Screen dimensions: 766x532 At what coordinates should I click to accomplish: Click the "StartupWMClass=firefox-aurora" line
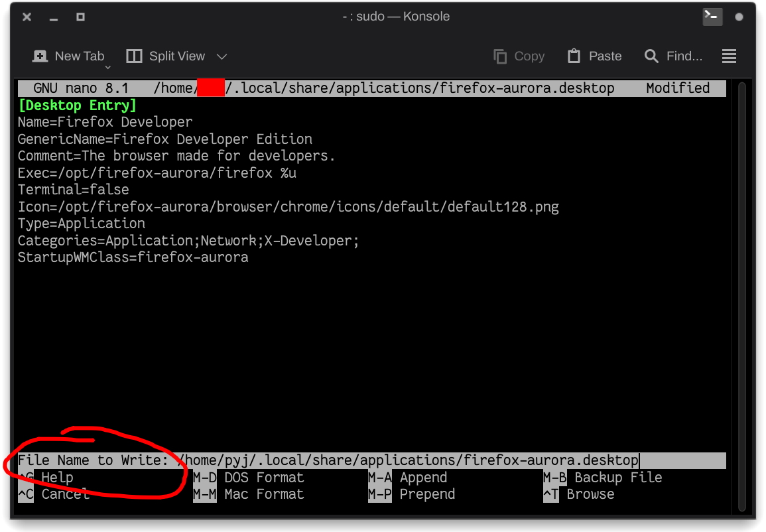click(x=133, y=257)
